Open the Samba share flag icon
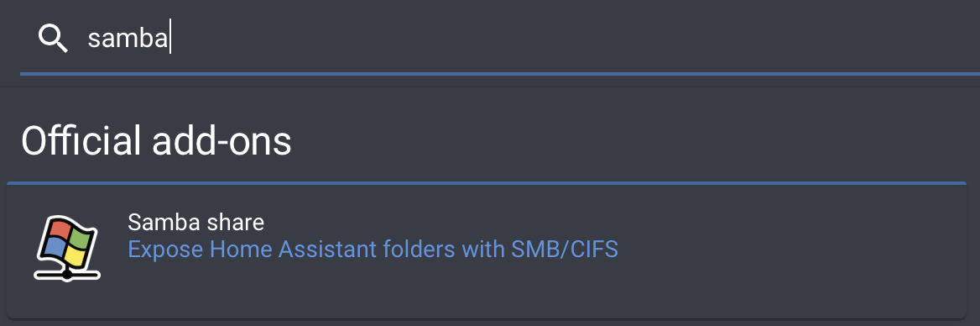The height and width of the screenshot is (326, 980). 67,249
